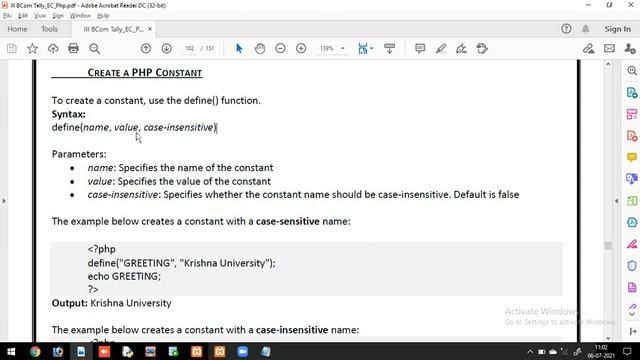Add a comment sticky note
Screen dimensions: 640x360
pyautogui.click(x=420, y=49)
